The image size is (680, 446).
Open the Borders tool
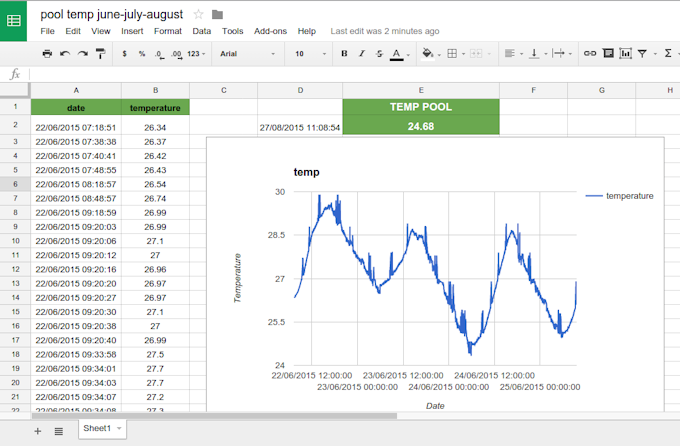coord(452,53)
